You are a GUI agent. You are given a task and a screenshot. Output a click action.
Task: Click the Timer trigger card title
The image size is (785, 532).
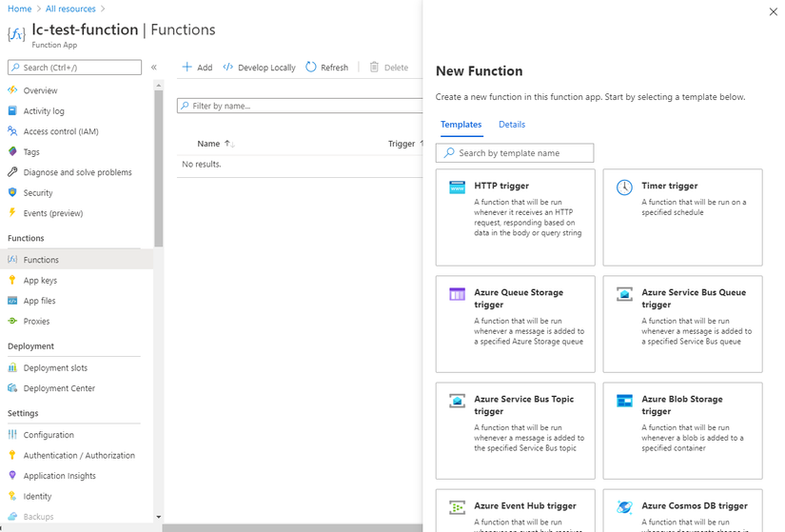[x=669, y=186]
